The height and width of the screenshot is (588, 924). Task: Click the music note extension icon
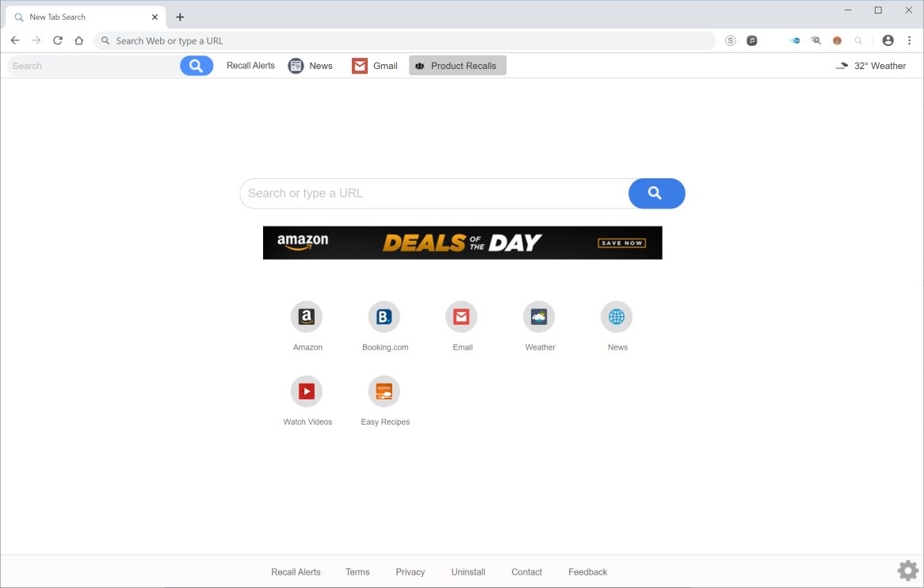pos(752,40)
